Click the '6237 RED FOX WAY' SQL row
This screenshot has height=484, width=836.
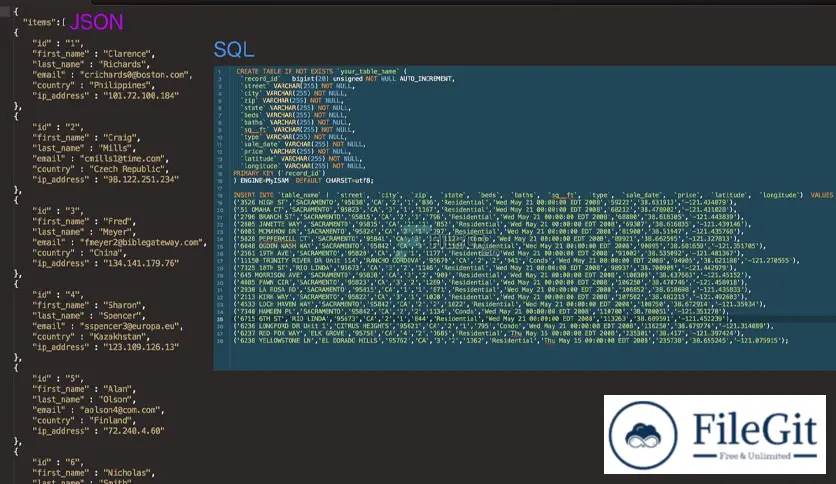coord(489,333)
